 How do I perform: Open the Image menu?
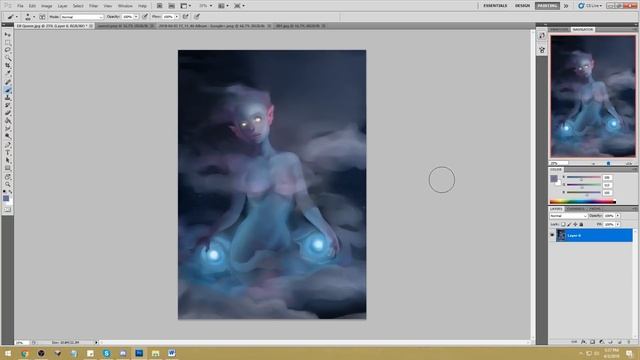47,6
